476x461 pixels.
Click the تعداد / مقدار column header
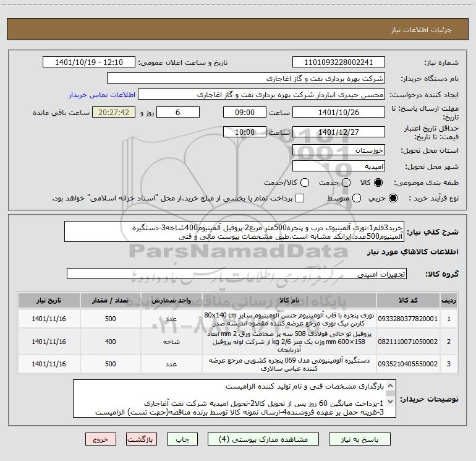(111, 300)
